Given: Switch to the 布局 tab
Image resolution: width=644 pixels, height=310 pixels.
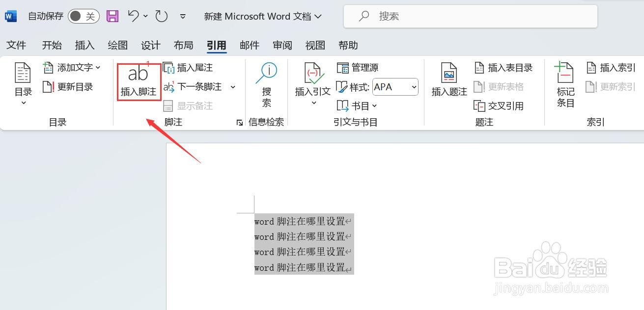Looking at the screenshot, I should (184, 45).
